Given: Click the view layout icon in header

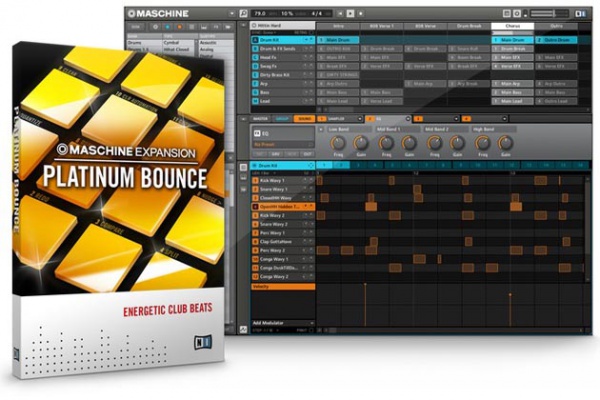Looking at the screenshot, I should pyautogui.click(x=507, y=13).
